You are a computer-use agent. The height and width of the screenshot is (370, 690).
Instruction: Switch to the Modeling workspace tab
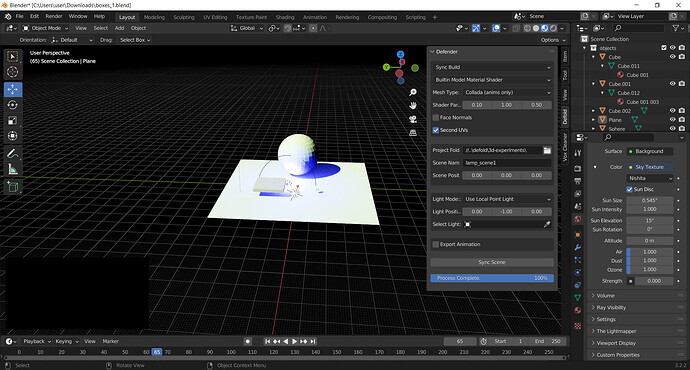coord(154,17)
